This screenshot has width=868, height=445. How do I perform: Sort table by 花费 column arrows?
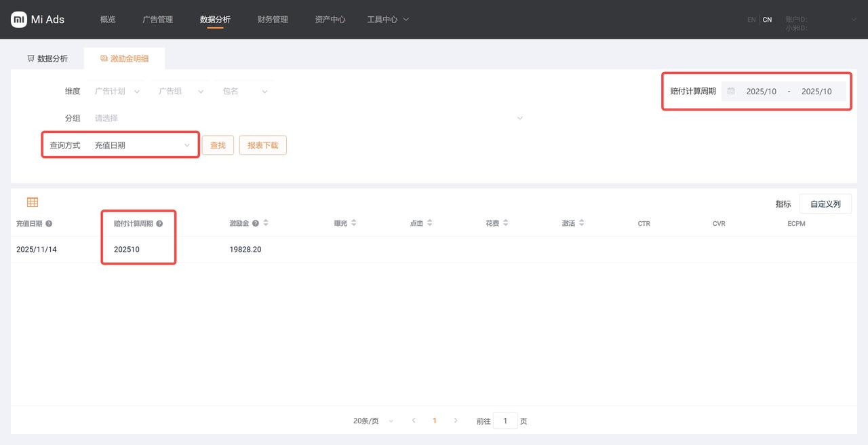506,223
